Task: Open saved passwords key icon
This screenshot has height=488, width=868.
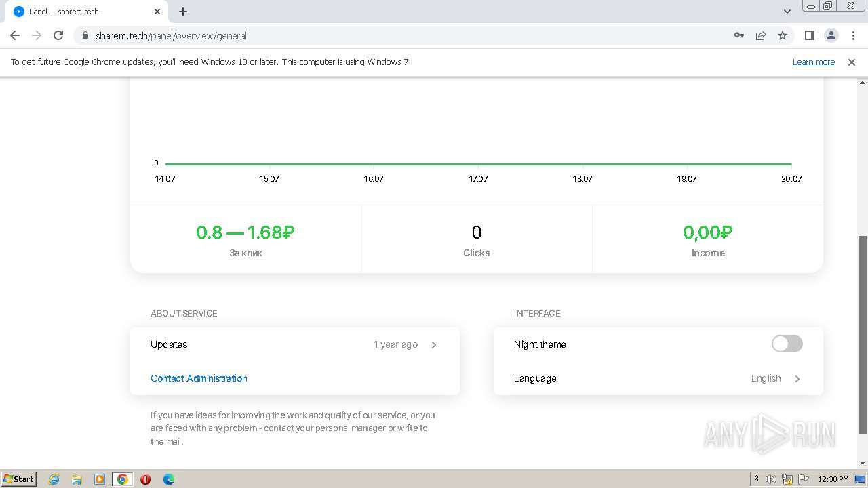Action: [739, 35]
